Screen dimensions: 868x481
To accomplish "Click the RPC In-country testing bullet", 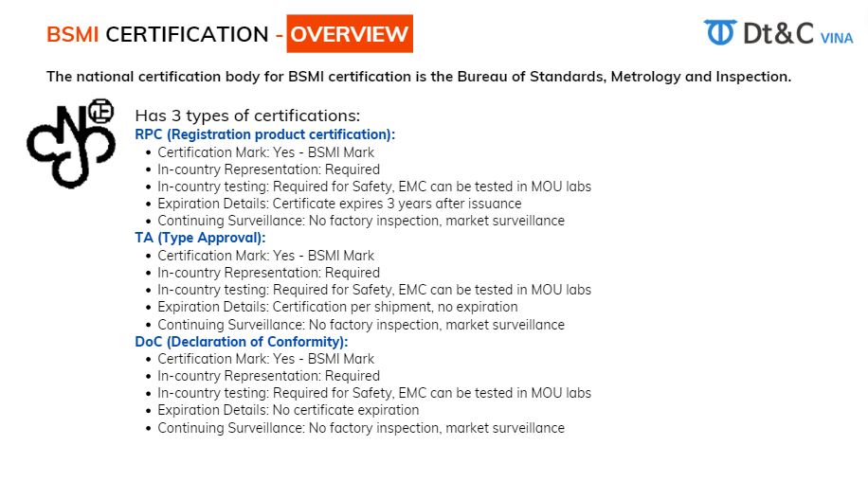I will coord(374,187).
